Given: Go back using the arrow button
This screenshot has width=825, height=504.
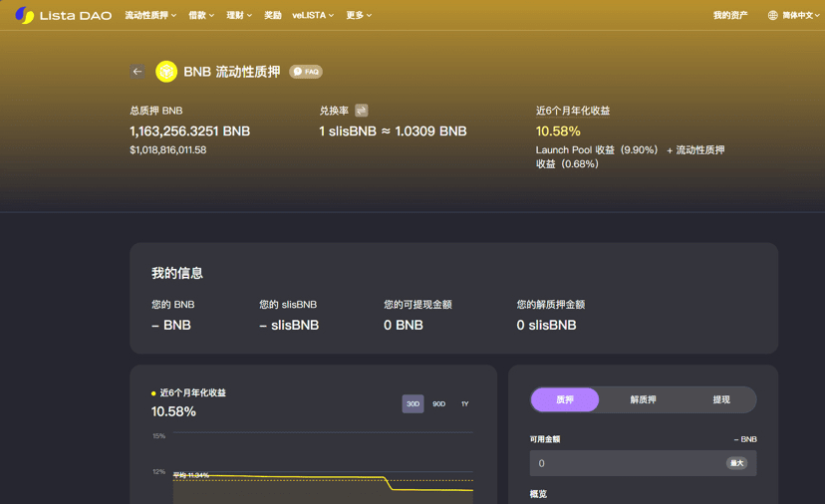Looking at the screenshot, I should (x=137, y=71).
